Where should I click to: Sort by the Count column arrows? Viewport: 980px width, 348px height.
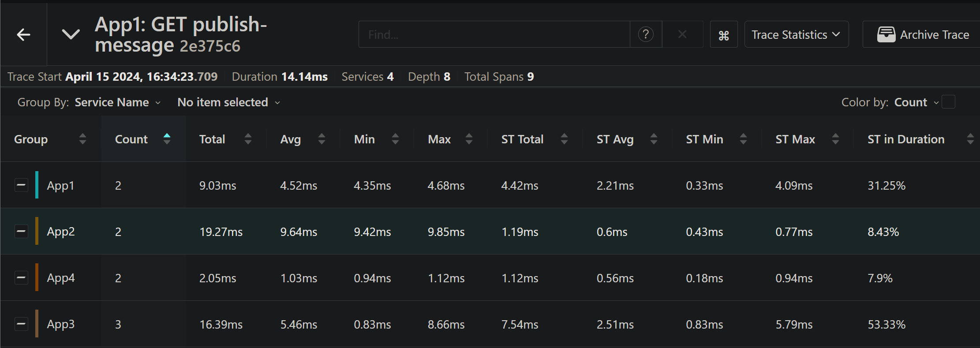[167, 139]
